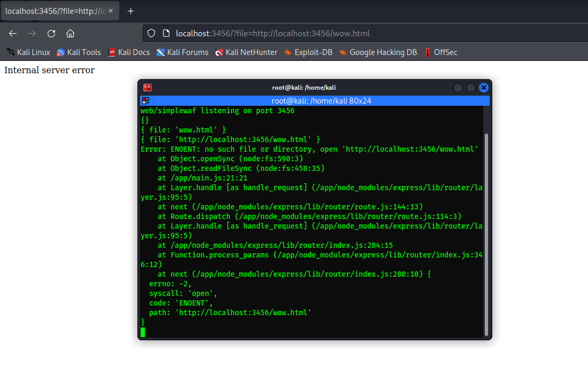Go to the browser home page
Screen dimensions: 588x367
click(70, 33)
